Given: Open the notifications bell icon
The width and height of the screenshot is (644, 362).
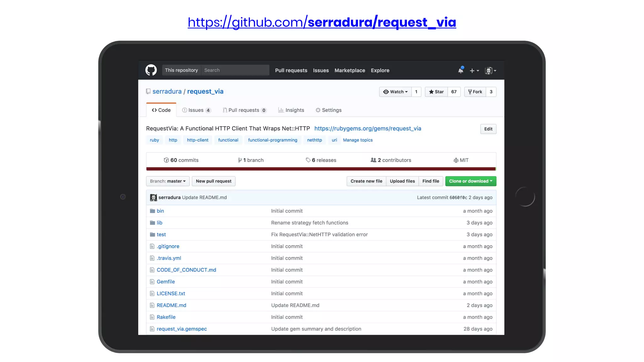Looking at the screenshot, I should 461,70.
